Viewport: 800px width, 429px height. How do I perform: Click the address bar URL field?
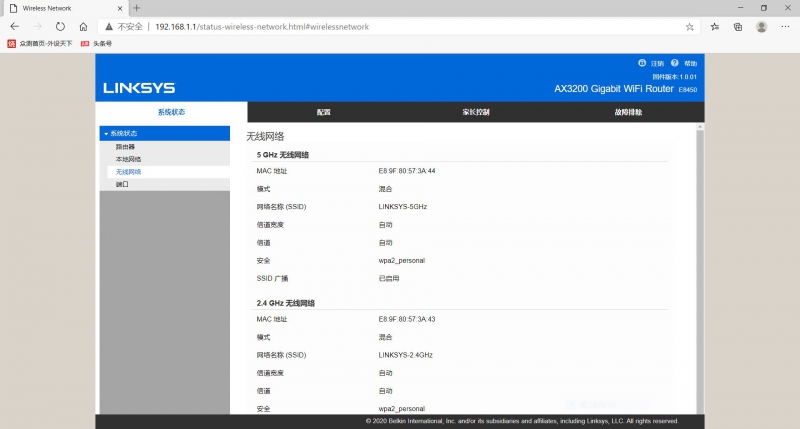[x=398, y=27]
